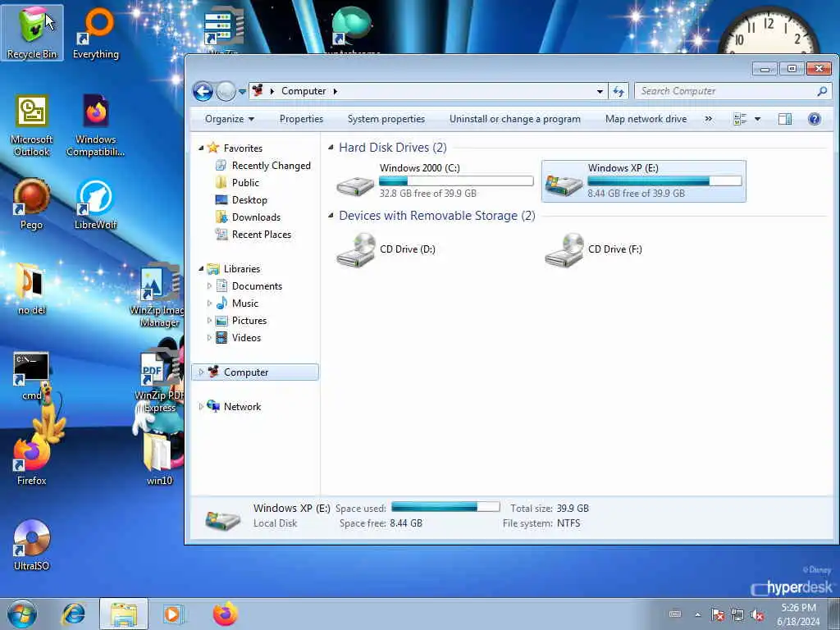The height and width of the screenshot is (630, 840).
Task: Expand Network tree node
Action: pyautogui.click(x=202, y=407)
